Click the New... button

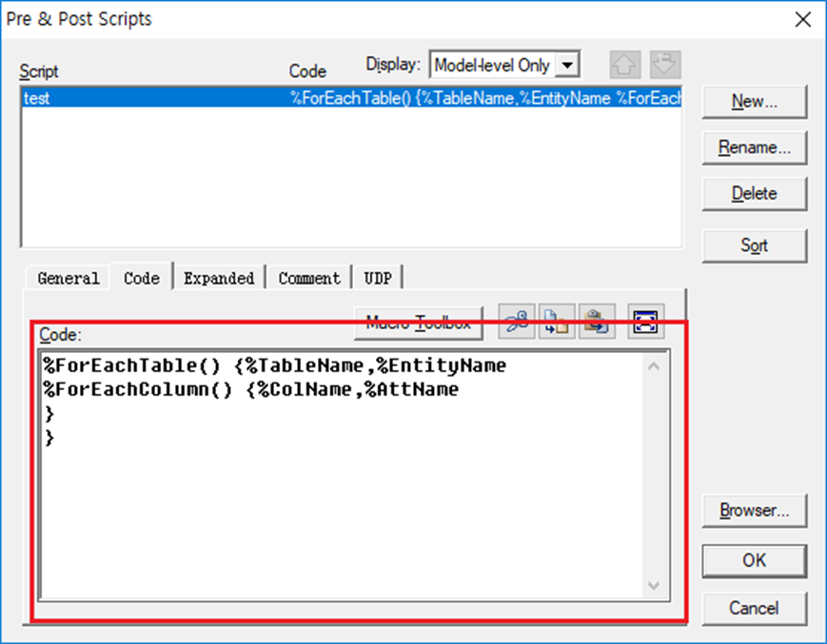tap(755, 101)
